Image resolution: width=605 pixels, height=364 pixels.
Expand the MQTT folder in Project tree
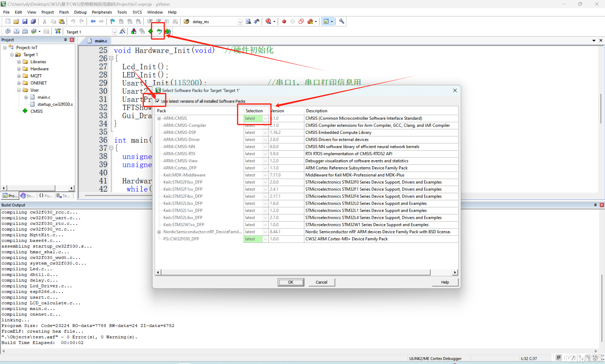tap(19, 76)
